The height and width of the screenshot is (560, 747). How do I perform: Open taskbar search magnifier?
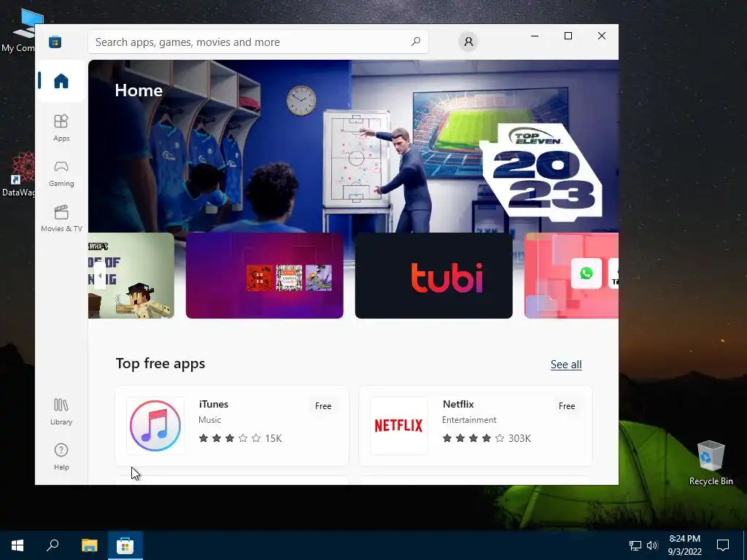click(x=53, y=545)
